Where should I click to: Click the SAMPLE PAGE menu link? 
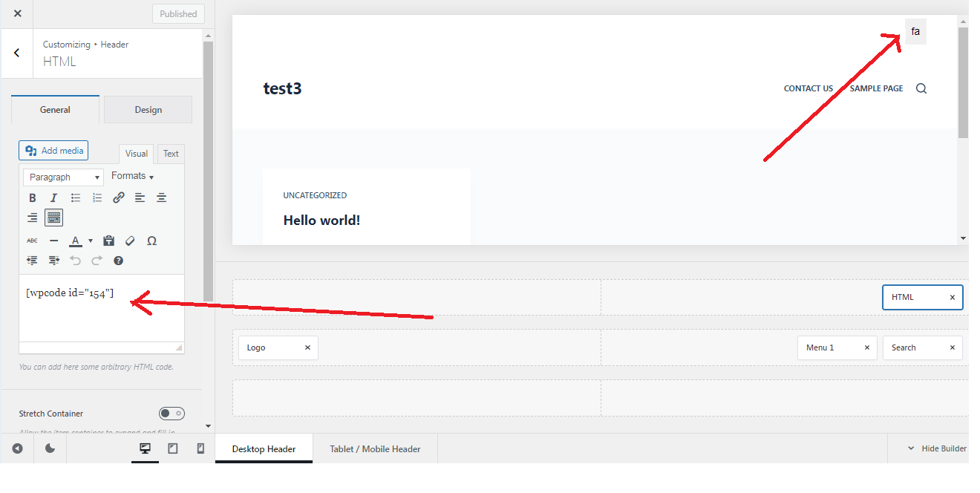pyautogui.click(x=876, y=88)
